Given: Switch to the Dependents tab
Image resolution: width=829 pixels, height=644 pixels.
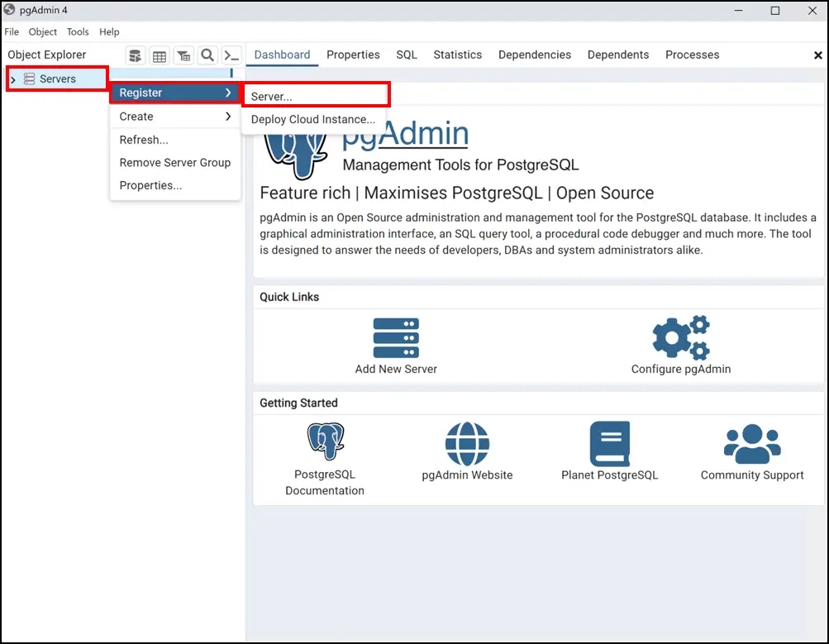Looking at the screenshot, I should coord(618,55).
